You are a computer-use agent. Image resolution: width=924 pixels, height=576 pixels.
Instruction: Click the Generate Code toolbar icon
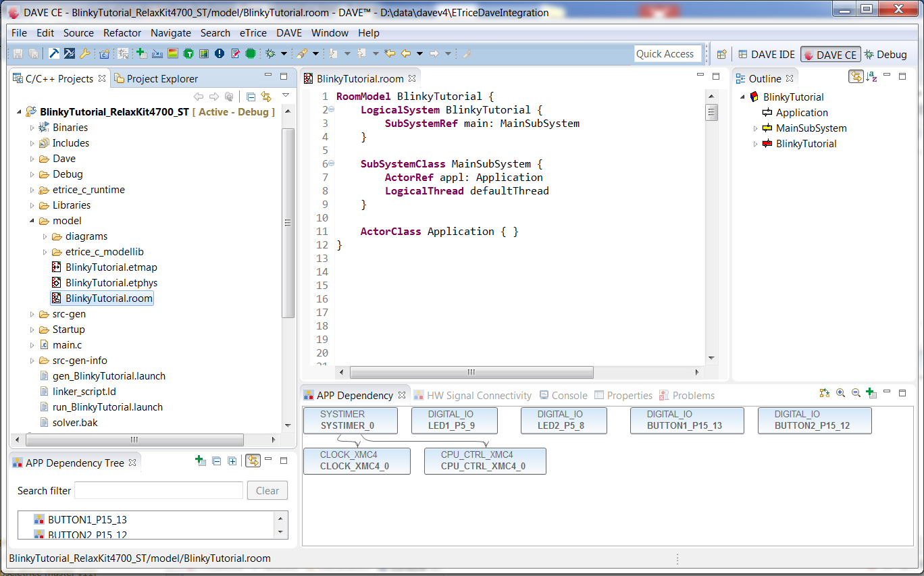(235, 53)
